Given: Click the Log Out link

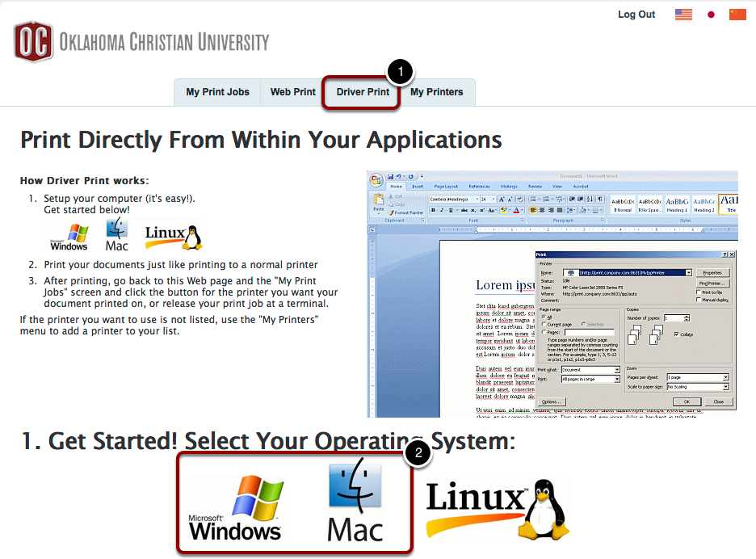Looking at the screenshot, I should 636,15.
